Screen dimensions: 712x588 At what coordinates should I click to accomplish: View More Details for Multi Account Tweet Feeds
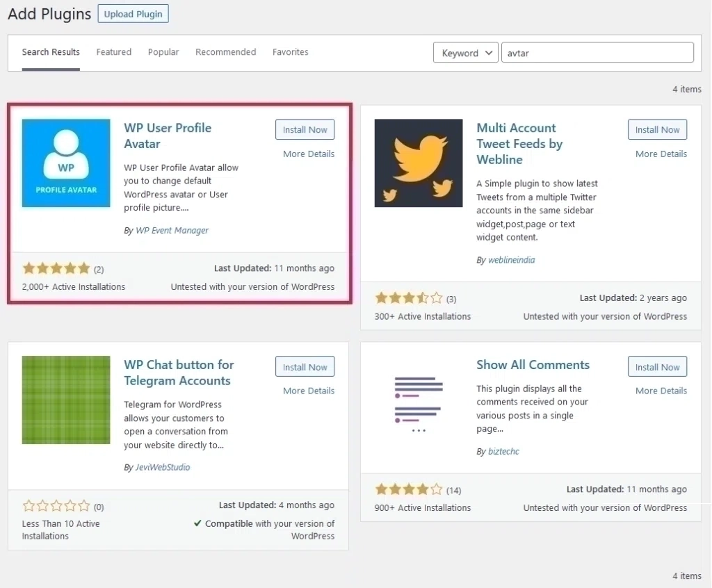pyautogui.click(x=661, y=154)
